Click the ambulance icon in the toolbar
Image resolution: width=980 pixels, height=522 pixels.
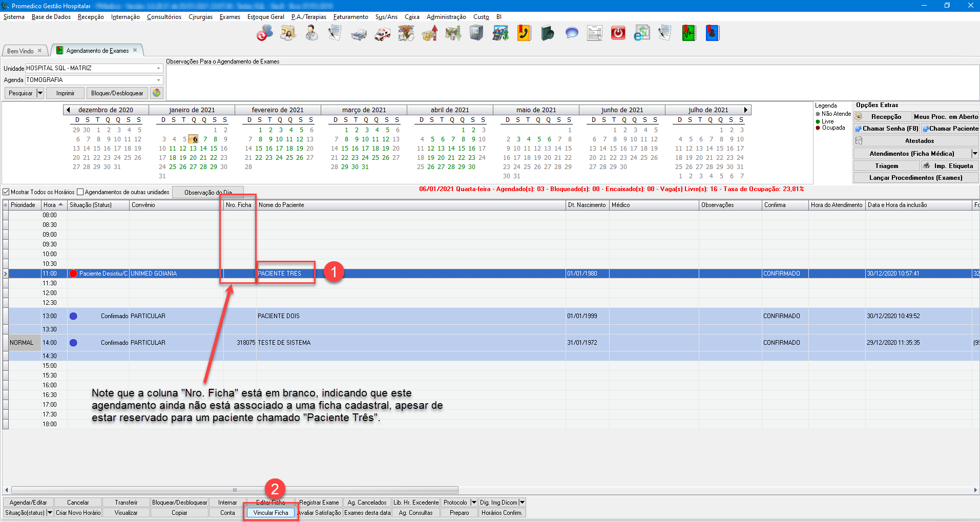(x=382, y=34)
